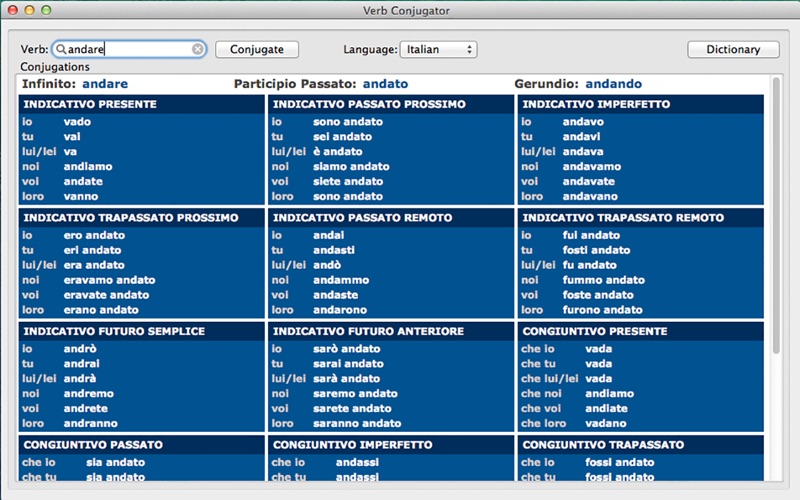Image resolution: width=800 pixels, height=500 pixels.
Task: Click andavamo in Indicativo Imperfetto
Action: 592,166
